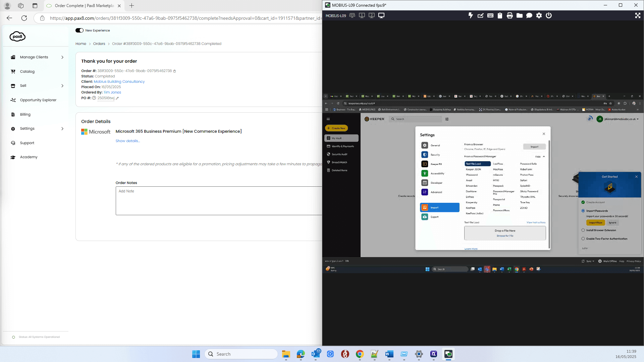Edit the PO number with the pencil icon
644x362 pixels.
(117, 98)
